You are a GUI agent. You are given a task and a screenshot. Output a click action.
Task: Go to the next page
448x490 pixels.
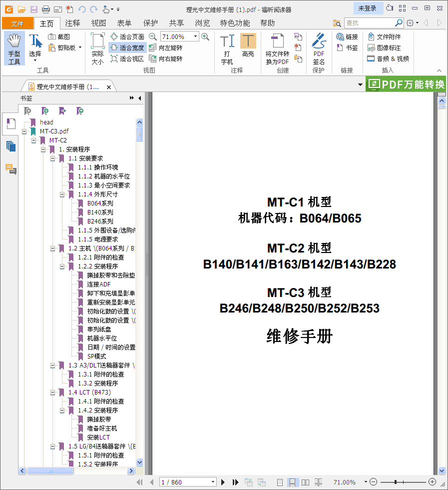[x=223, y=482]
